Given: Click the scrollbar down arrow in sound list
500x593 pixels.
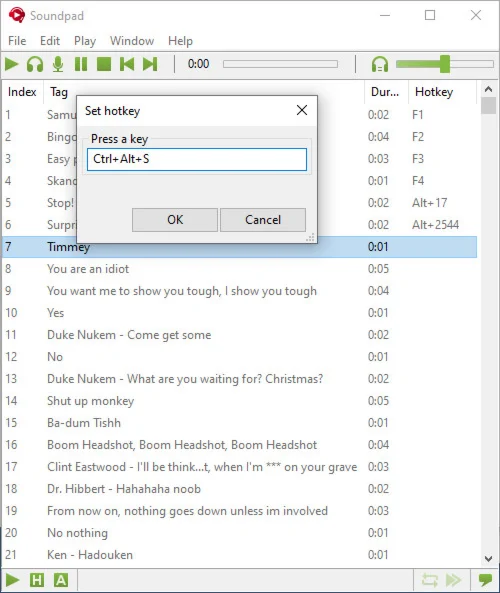Looking at the screenshot, I should 488,559.
